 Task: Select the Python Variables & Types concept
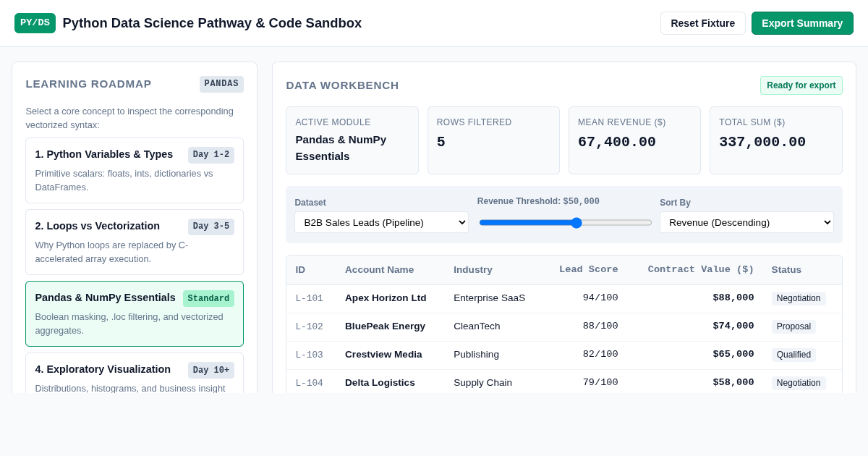point(135,170)
